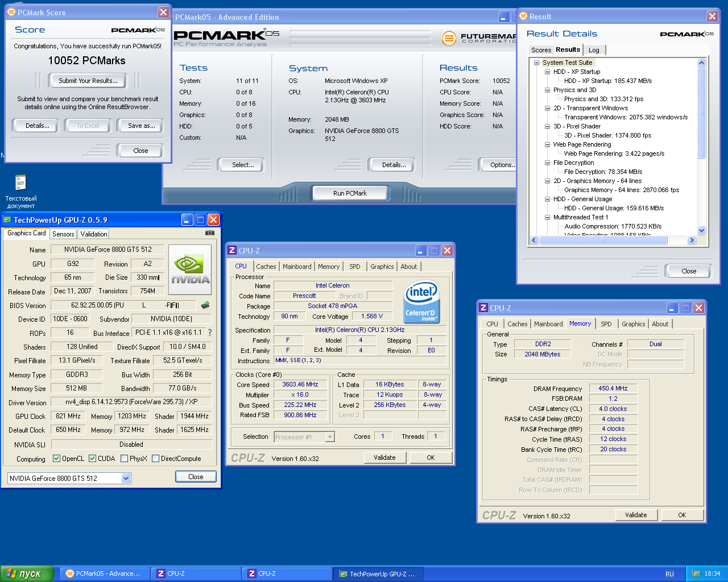Collapse the 3D - Pixel Shader node
Screen dimensions: 728x582
pyautogui.click(x=547, y=126)
